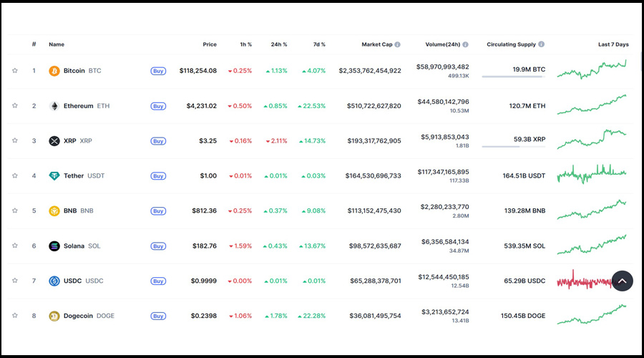
Task: Click the Solana logo icon
Action: coord(54,246)
